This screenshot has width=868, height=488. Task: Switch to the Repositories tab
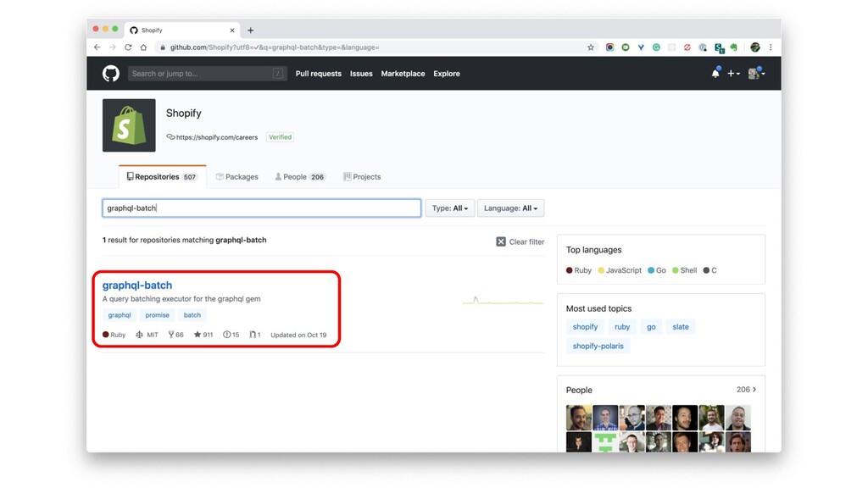(162, 176)
